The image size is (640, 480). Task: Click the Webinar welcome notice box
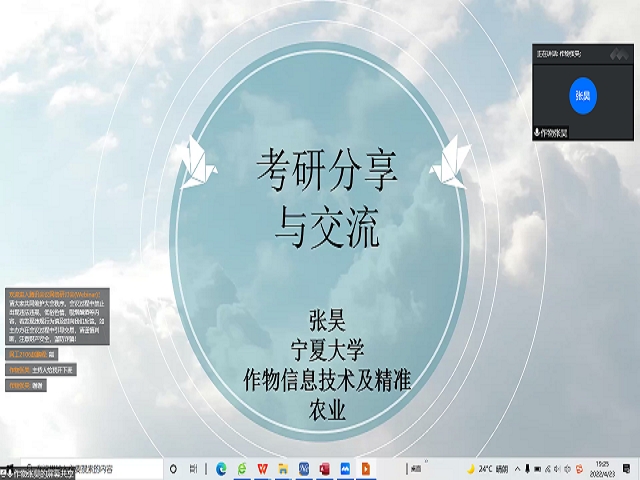(x=57, y=316)
